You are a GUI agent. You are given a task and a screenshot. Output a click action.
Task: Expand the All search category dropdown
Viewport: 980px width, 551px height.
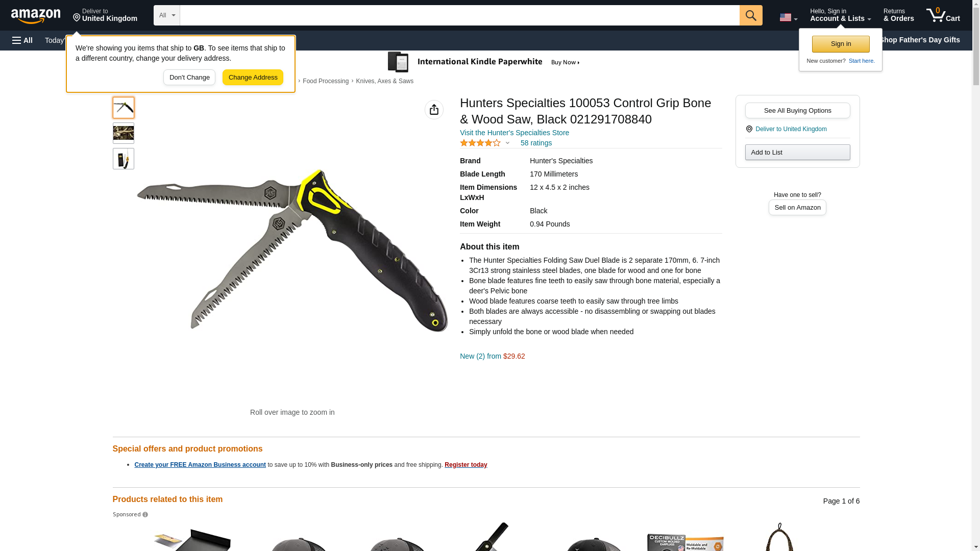pyautogui.click(x=167, y=15)
